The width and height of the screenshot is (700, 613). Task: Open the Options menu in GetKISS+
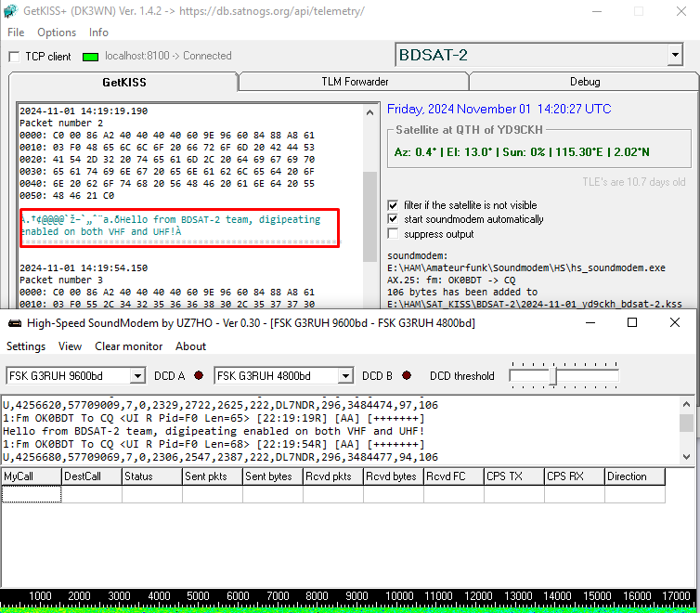tap(57, 33)
